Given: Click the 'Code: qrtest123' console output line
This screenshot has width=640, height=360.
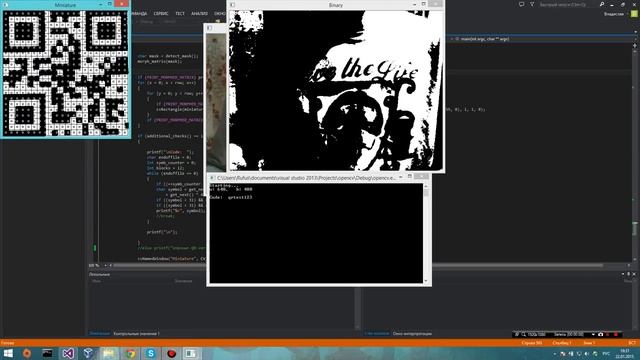Looking at the screenshot, I should tap(231, 197).
